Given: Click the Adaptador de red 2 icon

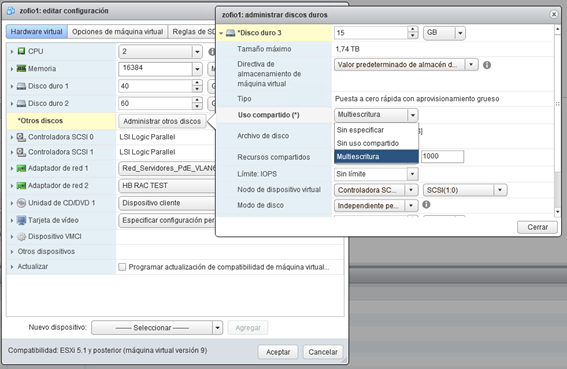Looking at the screenshot, I should click(x=21, y=186).
